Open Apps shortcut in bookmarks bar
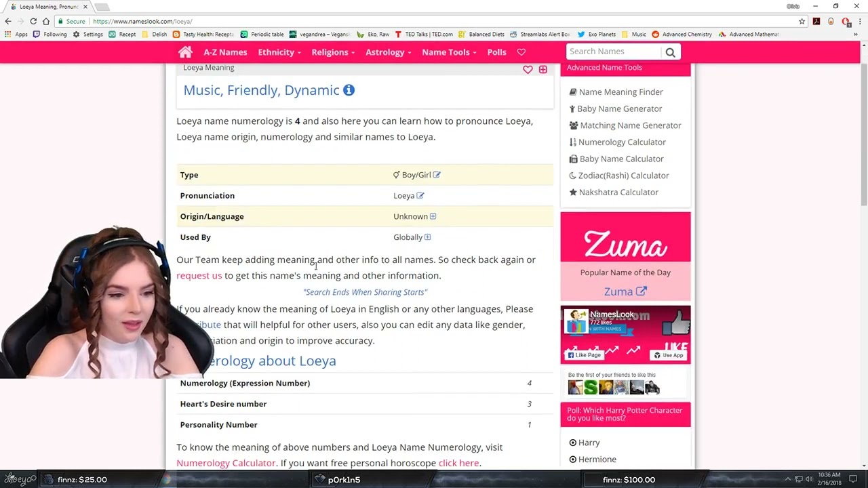 click(x=16, y=34)
